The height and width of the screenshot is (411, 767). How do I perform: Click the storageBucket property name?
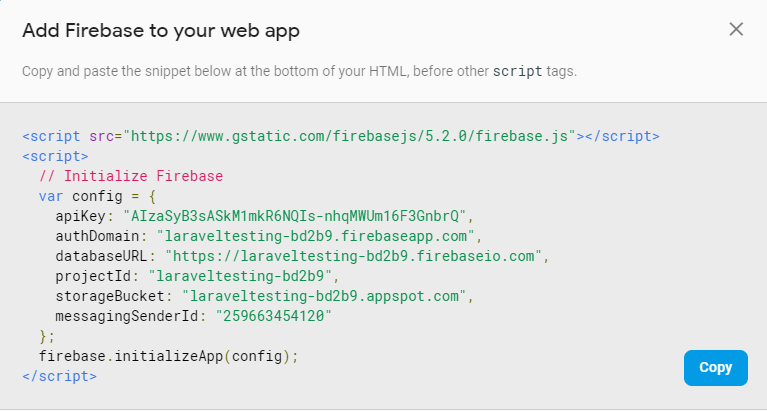(110, 296)
